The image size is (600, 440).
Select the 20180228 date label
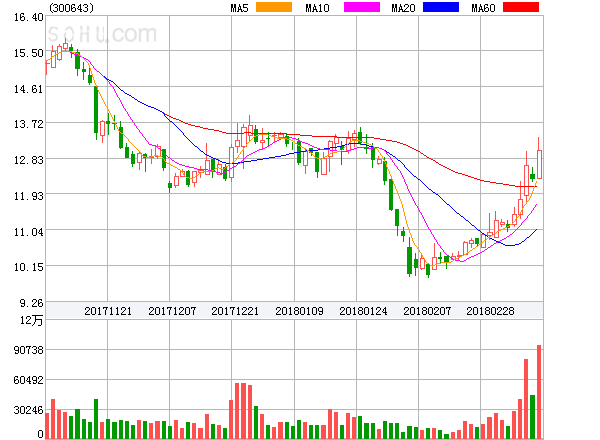click(490, 311)
